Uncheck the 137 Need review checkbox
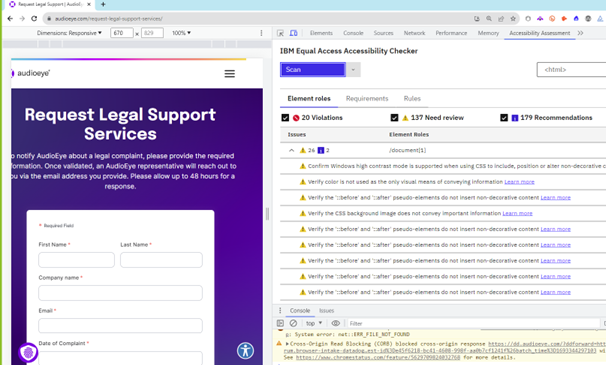 (x=394, y=118)
